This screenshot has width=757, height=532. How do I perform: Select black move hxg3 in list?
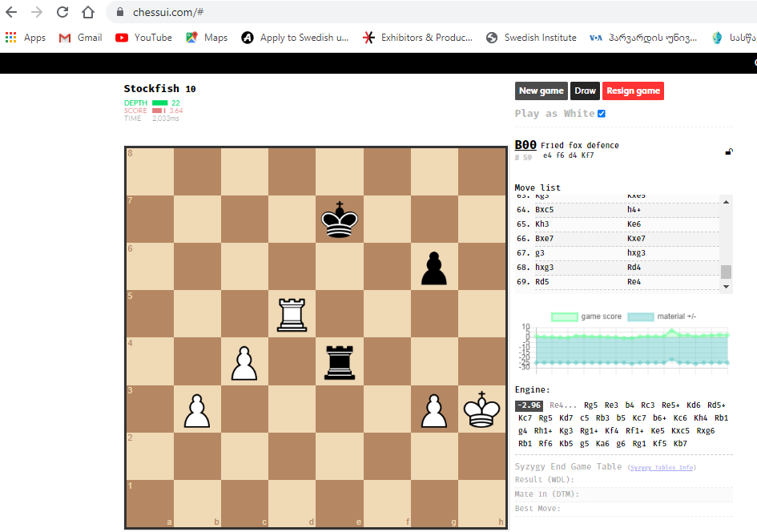[636, 253]
